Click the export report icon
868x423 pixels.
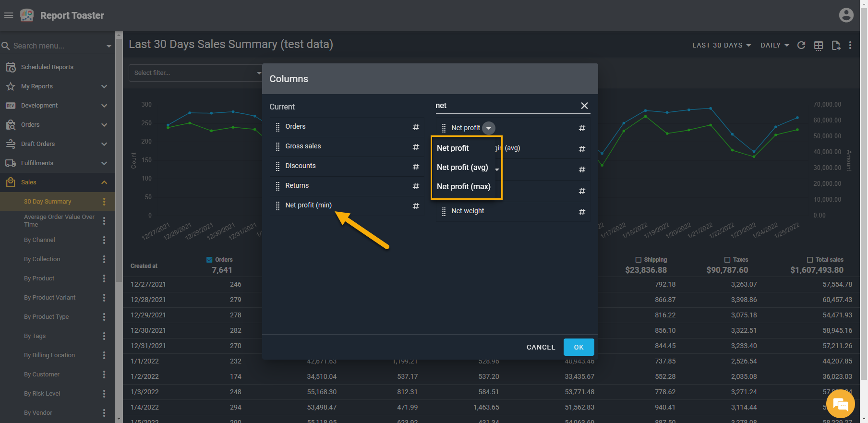point(836,45)
